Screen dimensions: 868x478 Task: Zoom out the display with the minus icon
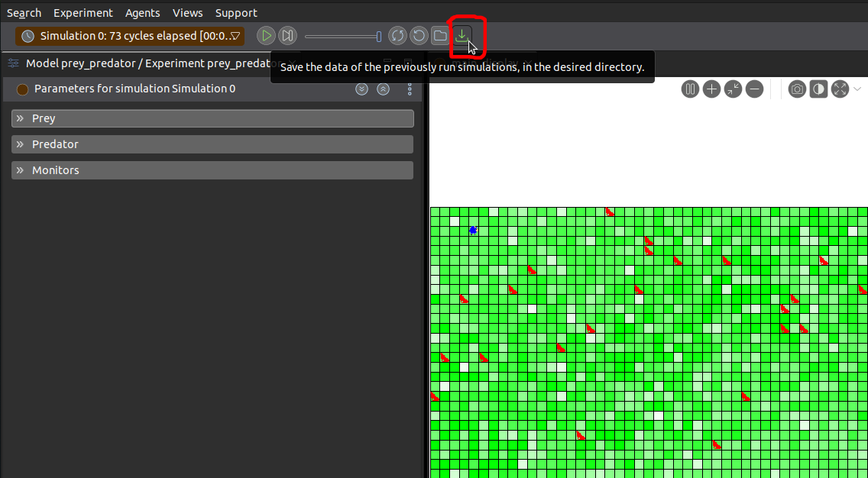pyautogui.click(x=754, y=89)
